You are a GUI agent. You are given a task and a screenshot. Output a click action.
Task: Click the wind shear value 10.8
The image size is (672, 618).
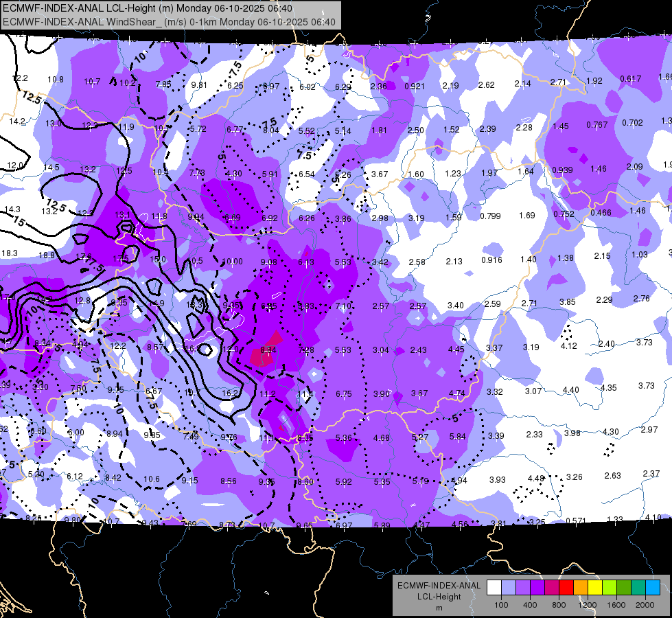56,80
